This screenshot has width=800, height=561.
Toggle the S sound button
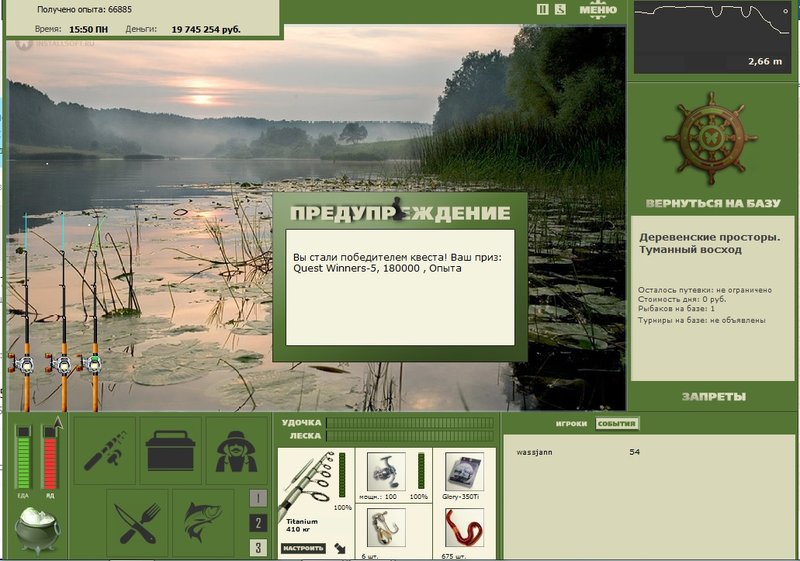point(560,9)
